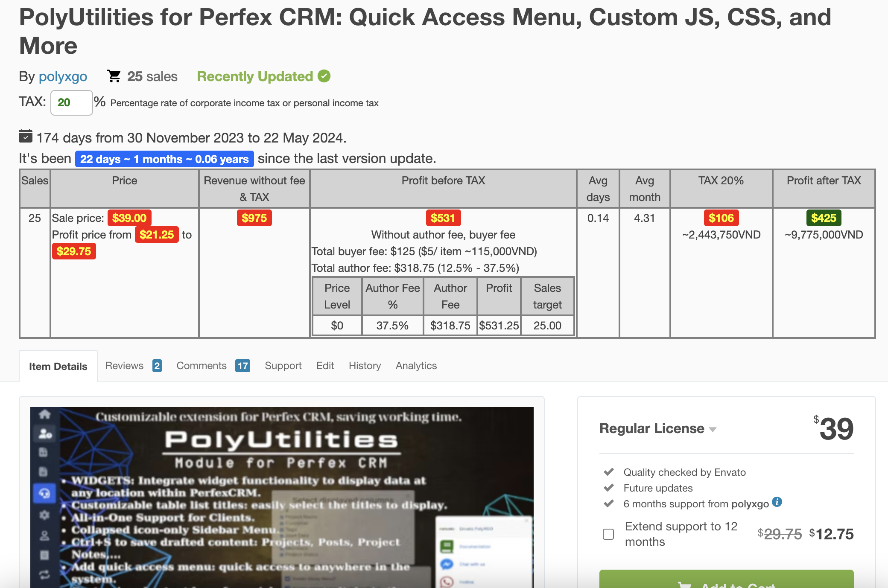Click the Reviews count badge 2
This screenshot has height=588, width=888.
(x=157, y=366)
